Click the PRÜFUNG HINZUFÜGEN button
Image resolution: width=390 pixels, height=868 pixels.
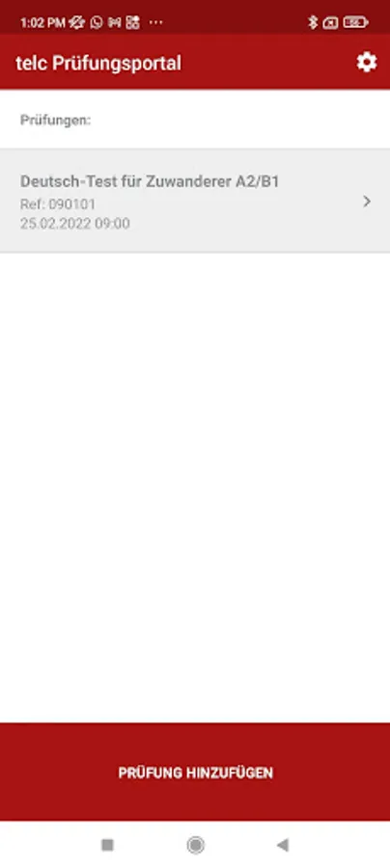[x=195, y=772]
